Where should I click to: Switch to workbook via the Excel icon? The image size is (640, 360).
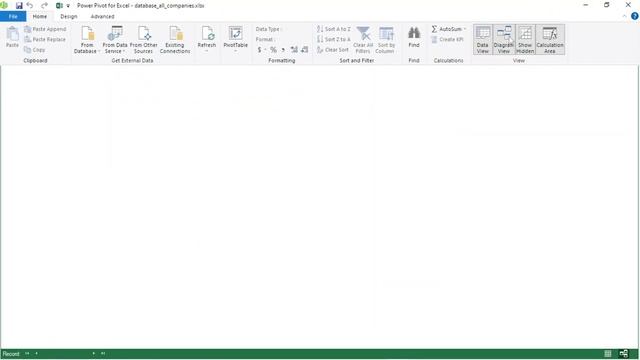pos(59,6)
